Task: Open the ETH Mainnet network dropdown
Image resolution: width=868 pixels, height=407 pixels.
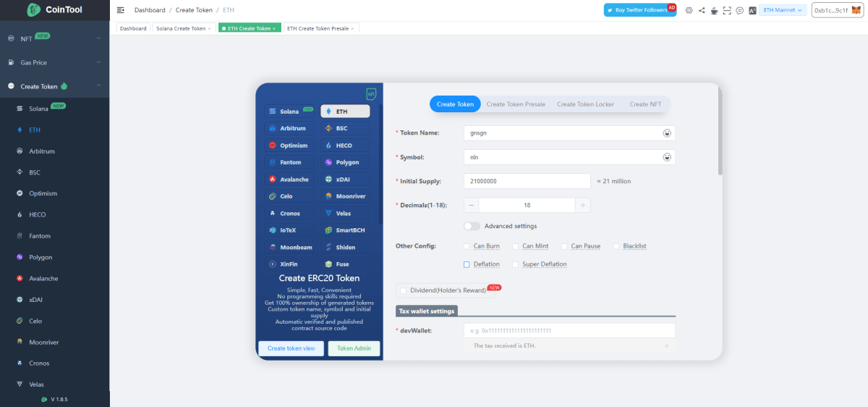Action: (x=783, y=10)
